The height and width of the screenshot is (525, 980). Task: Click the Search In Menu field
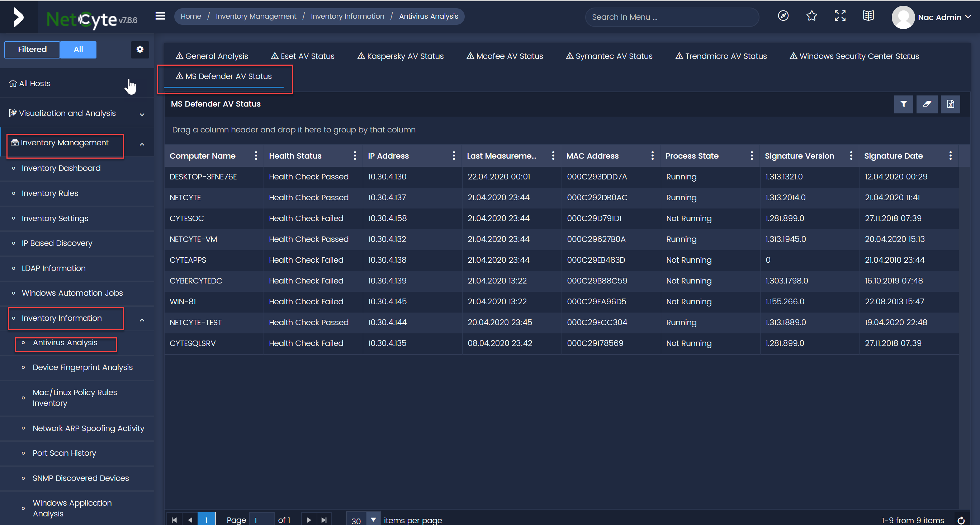point(672,17)
